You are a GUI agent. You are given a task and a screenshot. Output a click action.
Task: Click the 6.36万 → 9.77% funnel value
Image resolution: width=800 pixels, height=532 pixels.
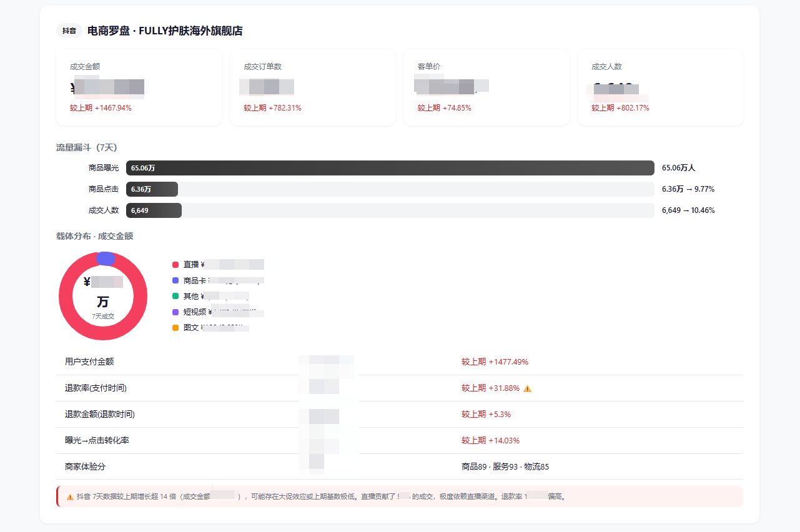coord(688,189)
